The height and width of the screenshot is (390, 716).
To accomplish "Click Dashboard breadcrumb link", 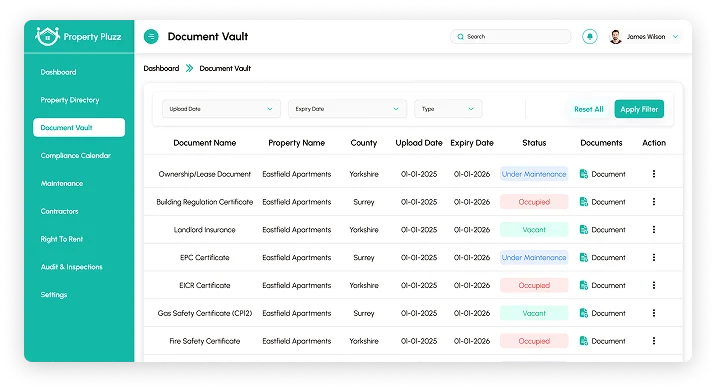I will [x=161, y=68].
